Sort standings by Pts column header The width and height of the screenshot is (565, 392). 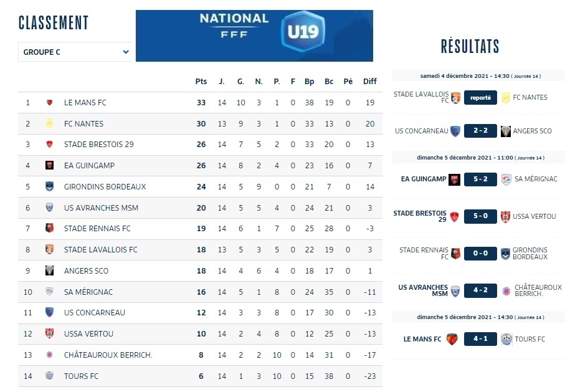click(x=201, y=82)
